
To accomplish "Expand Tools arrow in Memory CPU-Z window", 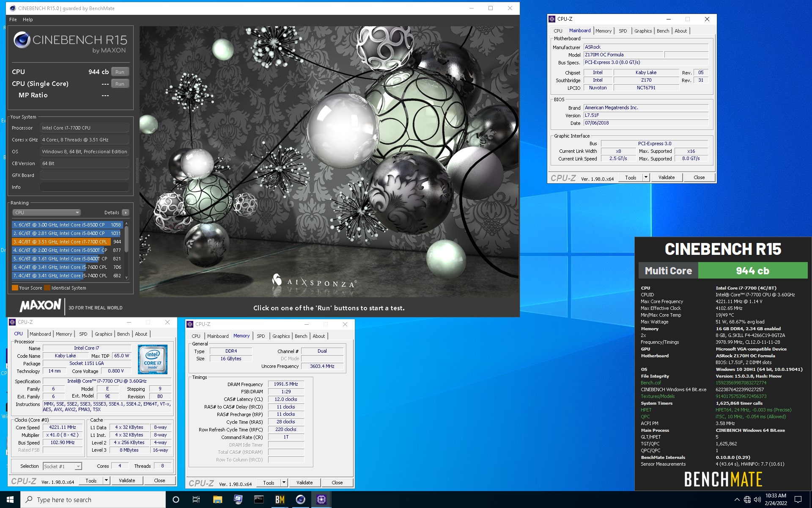I will pos(284,483).
